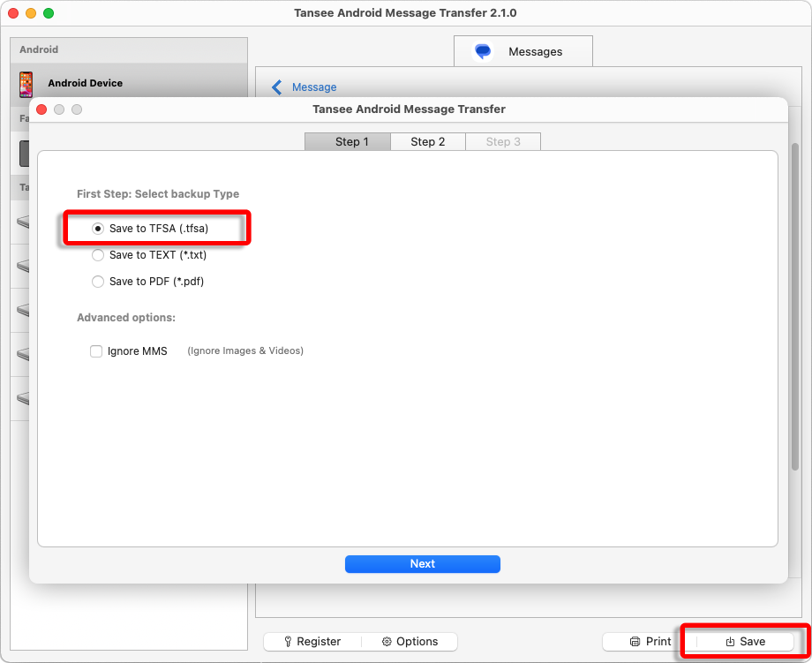Image resolution: width=812 pixels, height=663 pixels.
Task: Click the 'Advanced options:' label
Action: (126, 318)
